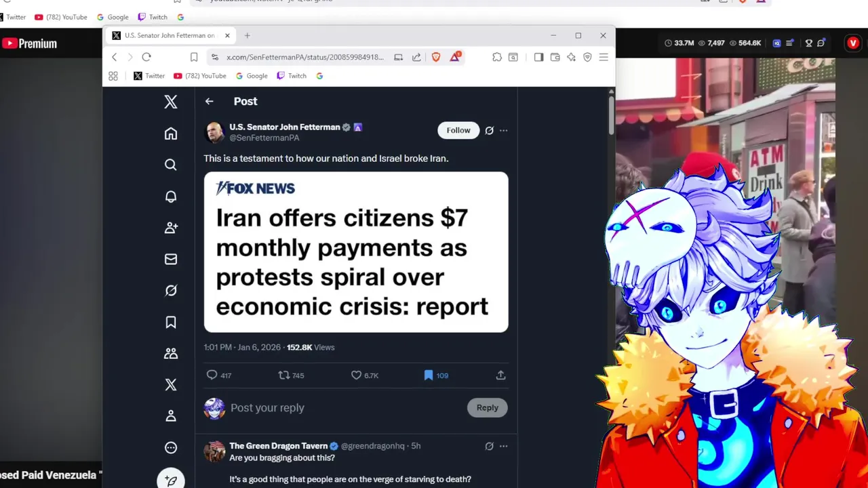Open the Brave browser hamburger menu
This screenshot has width=868, height=488.
tap(604, 57)
